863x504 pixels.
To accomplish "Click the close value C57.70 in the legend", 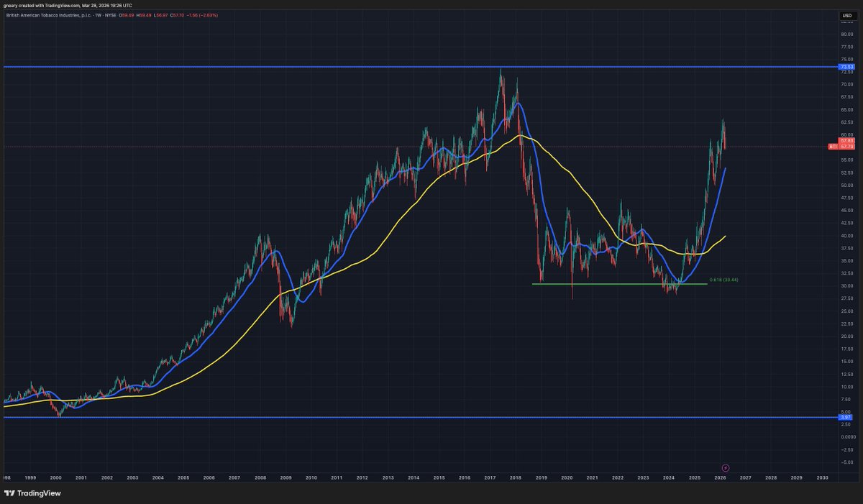I will [x=178, y=15].
